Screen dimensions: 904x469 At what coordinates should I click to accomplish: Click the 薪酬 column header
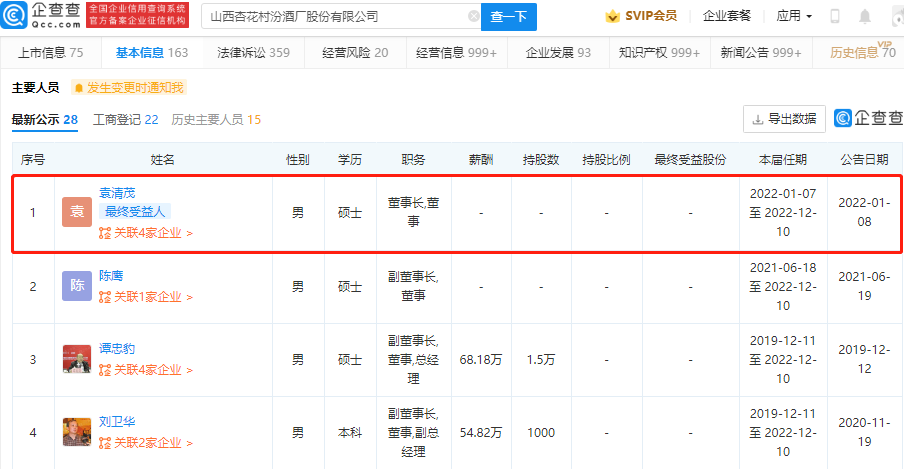point(481,160)
